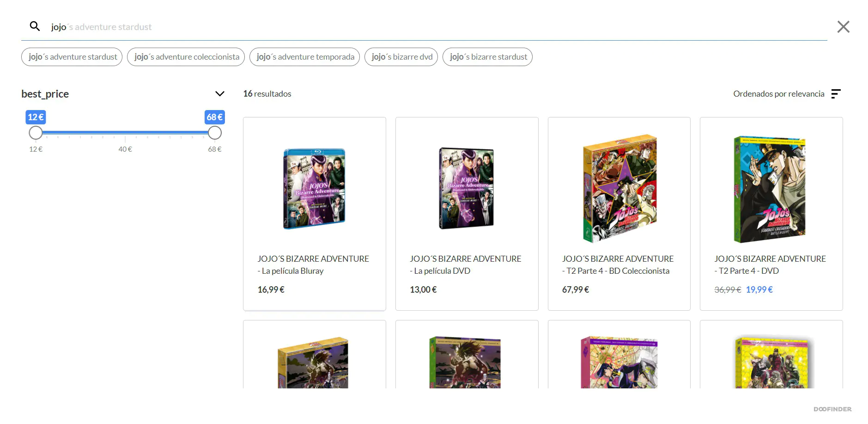Image resolution: width=868 pixels, height=424 pixels.
Task: Open second-row pink box product thumbnail
Action: coord(619,363)
